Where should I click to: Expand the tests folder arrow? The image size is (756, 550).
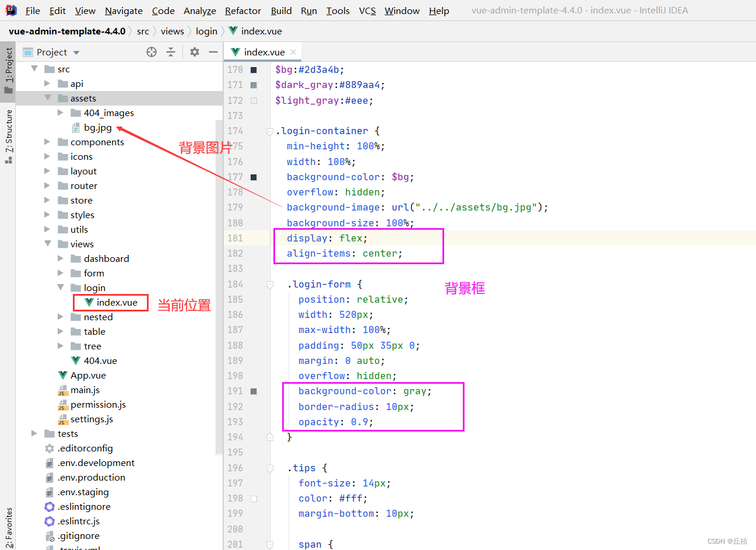[x=34, y=433]
